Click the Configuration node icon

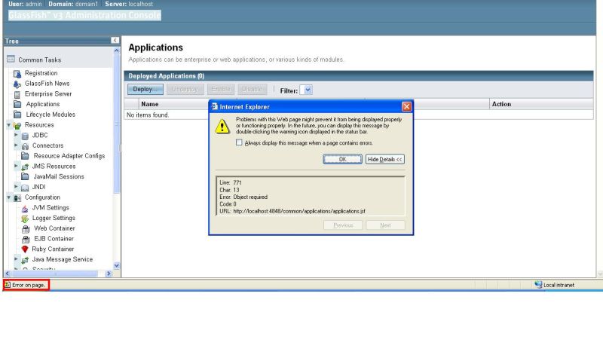click(17, 198)
